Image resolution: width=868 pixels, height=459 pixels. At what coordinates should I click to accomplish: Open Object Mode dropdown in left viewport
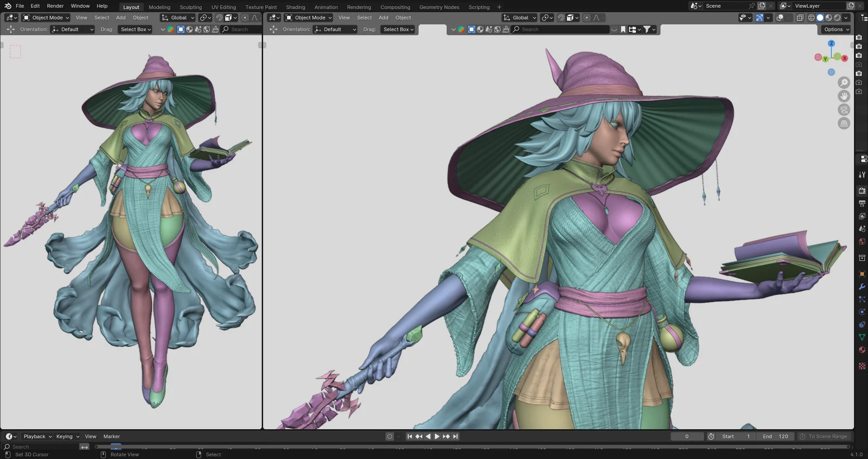(x=46, y=18)
